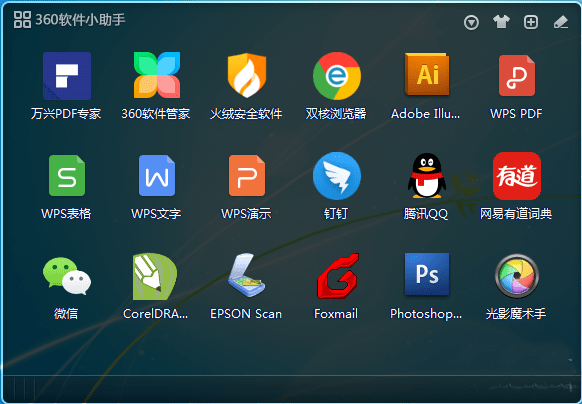
Task: Open 腾讯QQ penguin icon
Action: coord(427,176)
